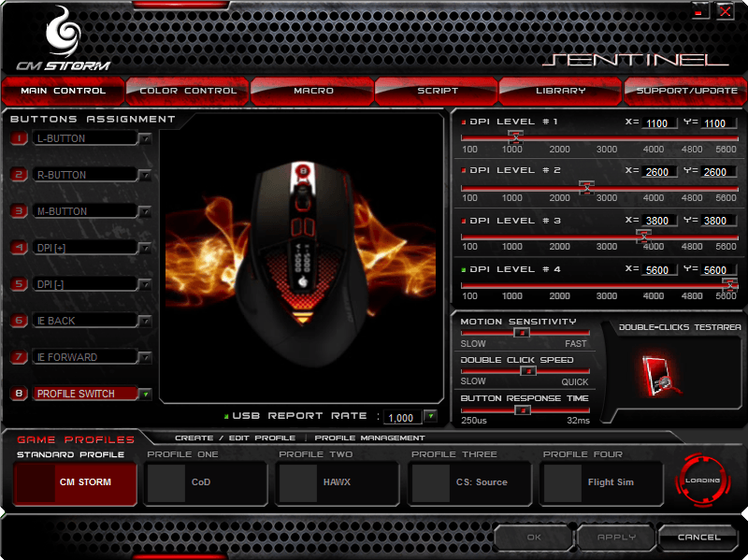The height and width of the screenshot is (560, 748).
Task: Click the Motion Sensitivity slider handle
Action: pos(522,333)
